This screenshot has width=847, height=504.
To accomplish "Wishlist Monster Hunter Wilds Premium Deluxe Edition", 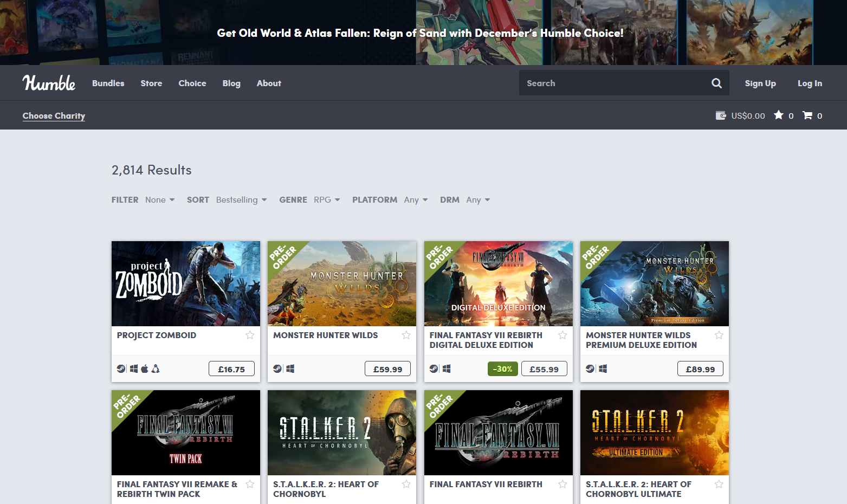I will (719, 335).
